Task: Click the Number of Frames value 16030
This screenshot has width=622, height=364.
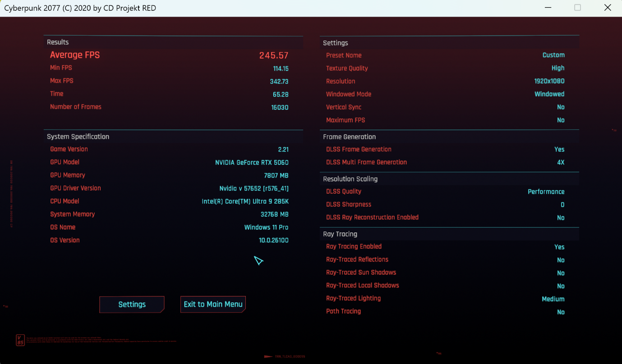Action: 280,108
